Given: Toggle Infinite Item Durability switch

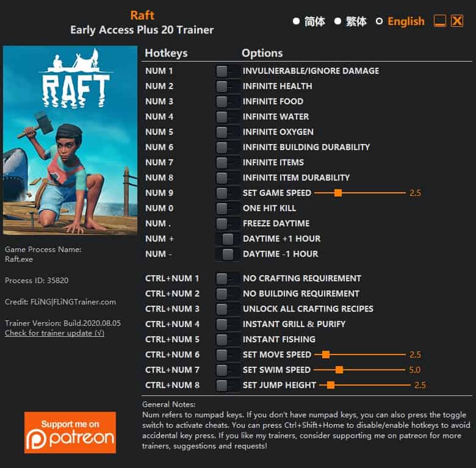Looking at the screenshot, I should [228, 178].
